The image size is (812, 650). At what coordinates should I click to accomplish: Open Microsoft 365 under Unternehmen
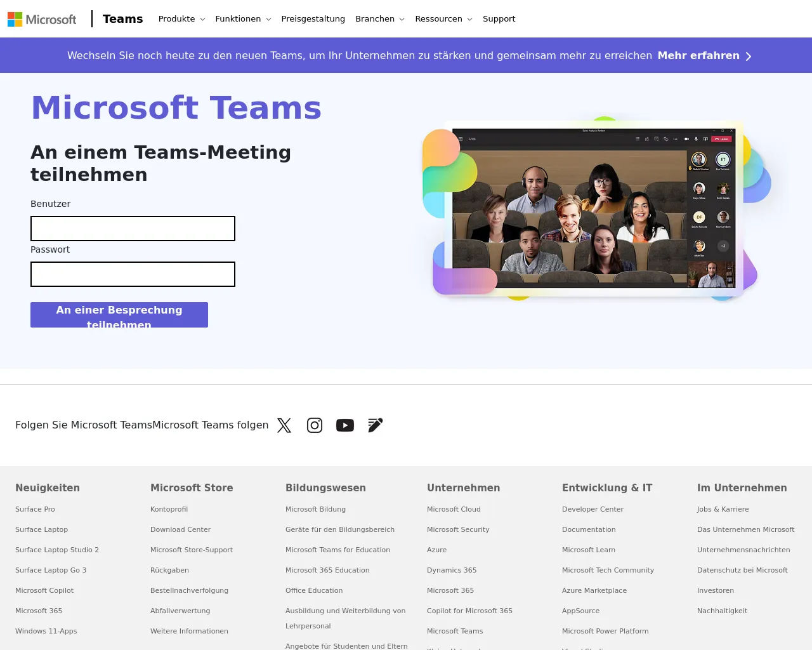click(x=450, y=590)
